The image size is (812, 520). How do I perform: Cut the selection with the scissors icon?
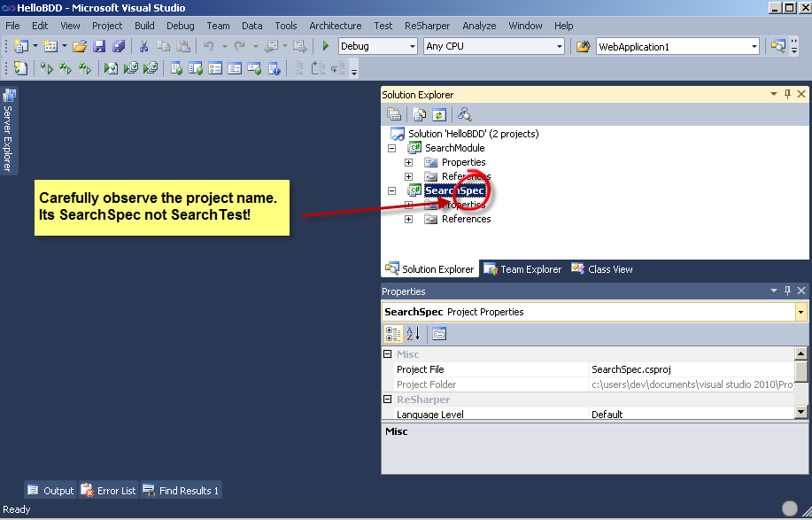tap(144, 46)
